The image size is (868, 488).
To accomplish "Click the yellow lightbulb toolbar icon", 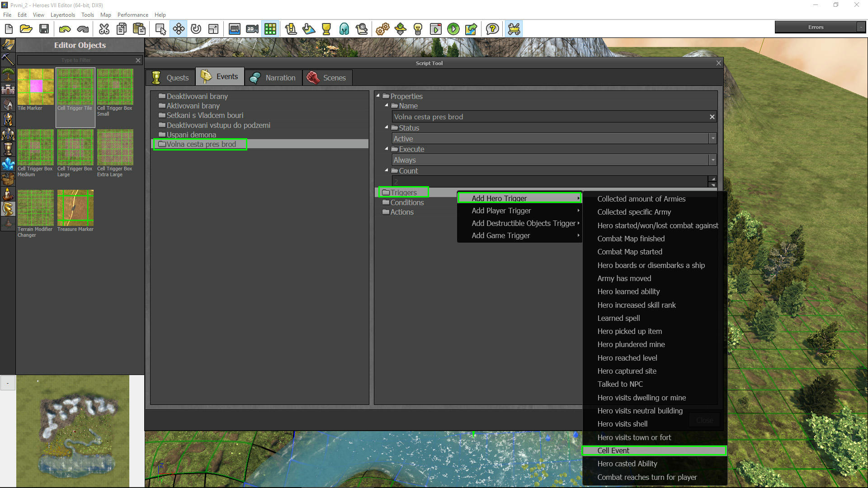I will 418,29.
